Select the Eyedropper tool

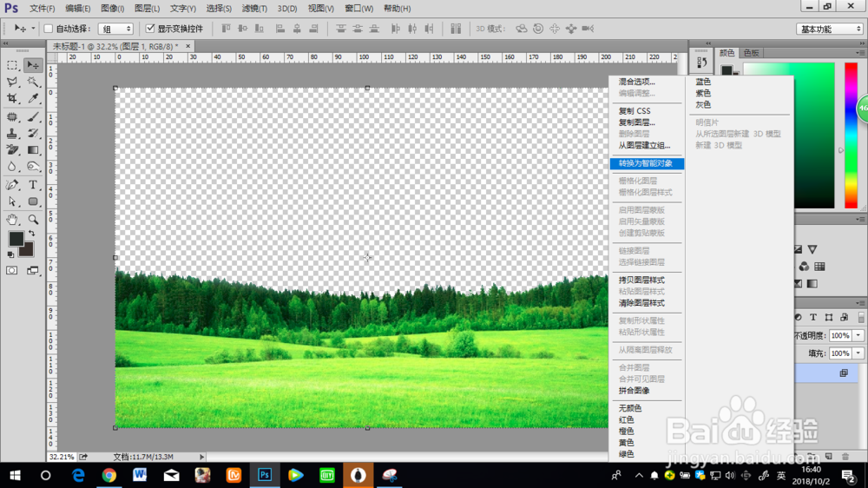33,99
